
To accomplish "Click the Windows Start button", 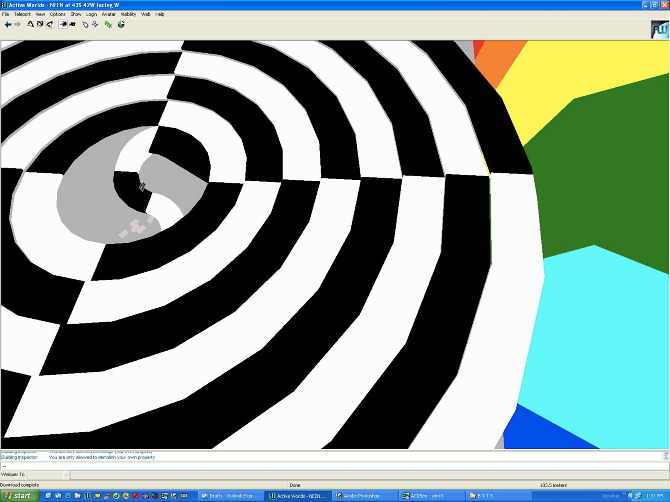I will 16,496.
